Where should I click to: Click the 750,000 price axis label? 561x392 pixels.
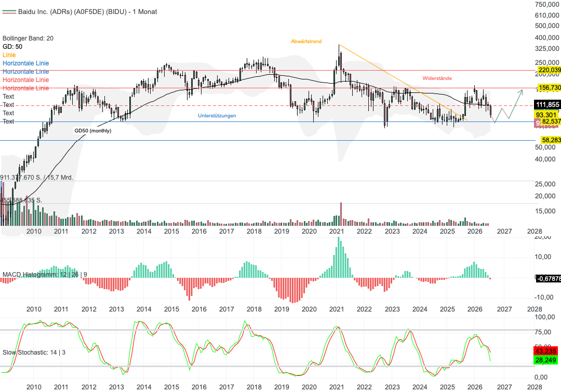click(x=547, y=4)
